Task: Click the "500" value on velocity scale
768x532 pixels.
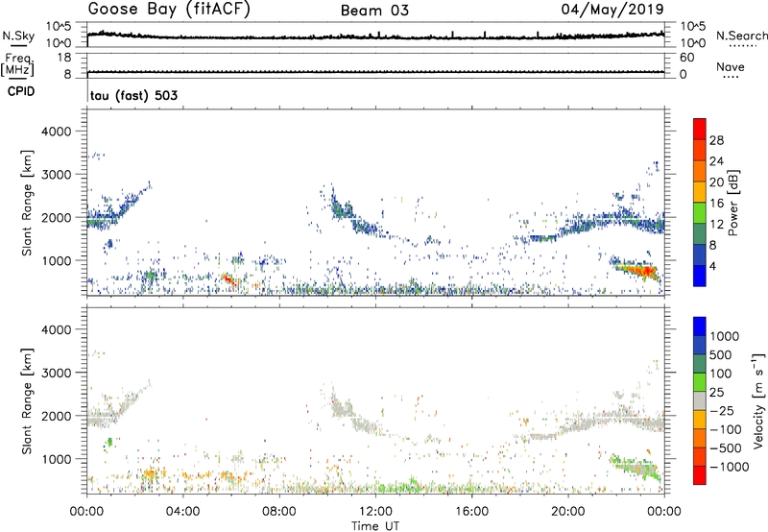Action: pyautogui.click(x=719, y=355)
